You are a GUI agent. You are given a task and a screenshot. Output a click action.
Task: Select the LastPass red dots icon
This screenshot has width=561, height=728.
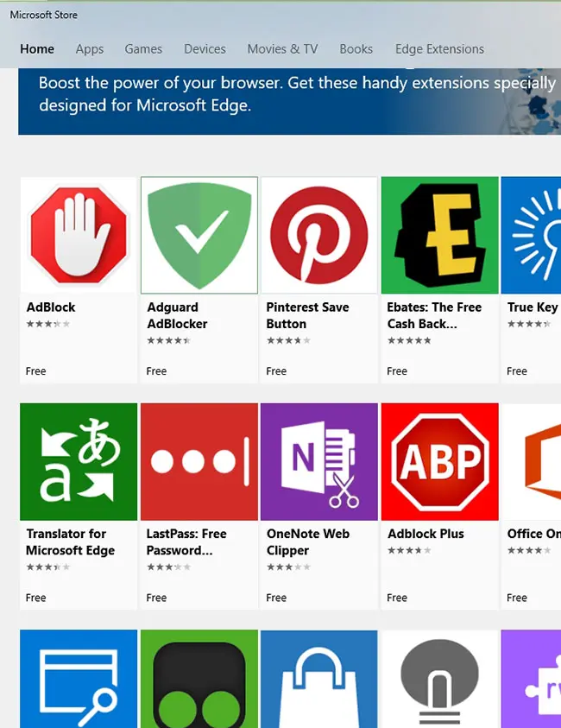pos(199,462)
